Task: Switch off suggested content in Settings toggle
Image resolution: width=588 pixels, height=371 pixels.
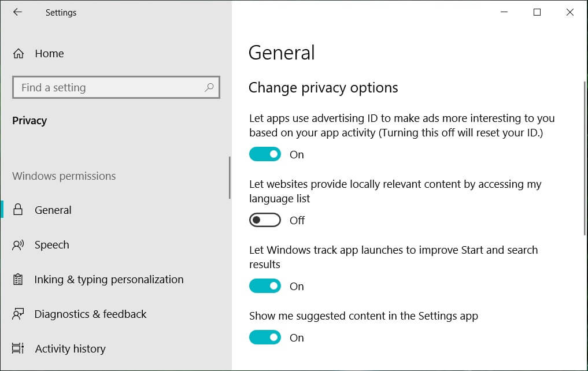Action: 265,337
